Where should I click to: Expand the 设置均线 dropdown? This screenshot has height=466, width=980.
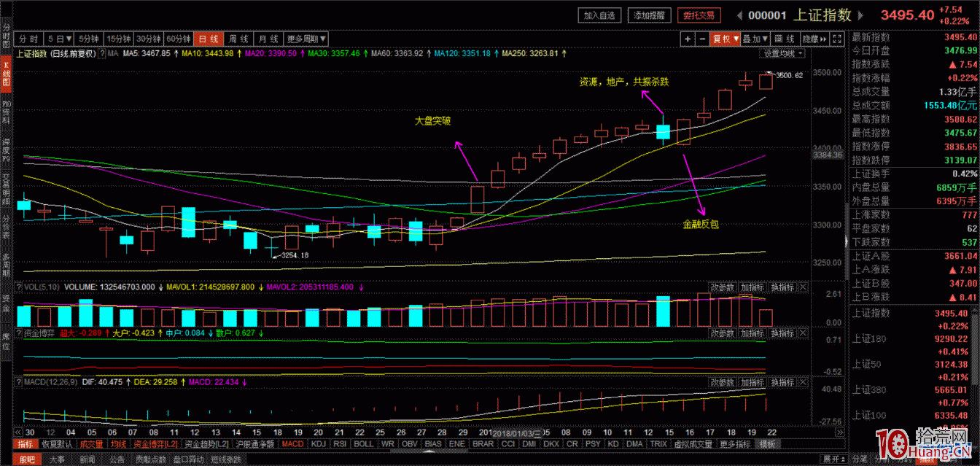coord(783,54)
